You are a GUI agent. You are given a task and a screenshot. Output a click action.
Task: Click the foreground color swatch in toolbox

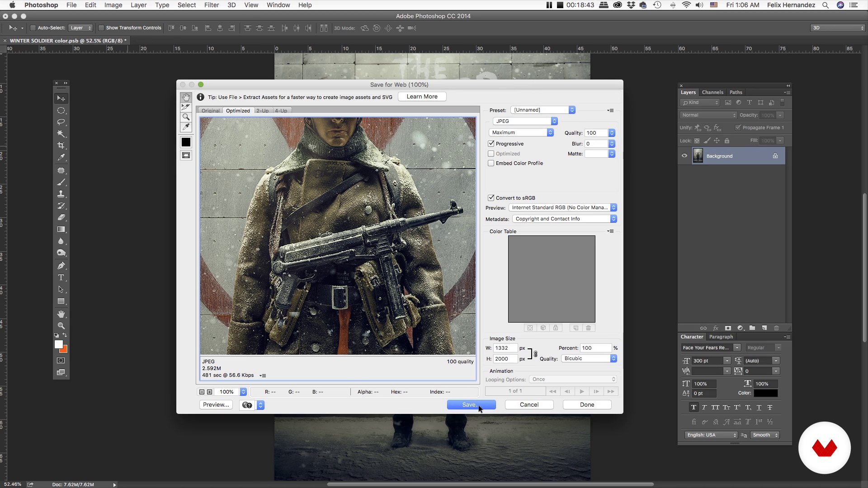click(x=58, y=344)
